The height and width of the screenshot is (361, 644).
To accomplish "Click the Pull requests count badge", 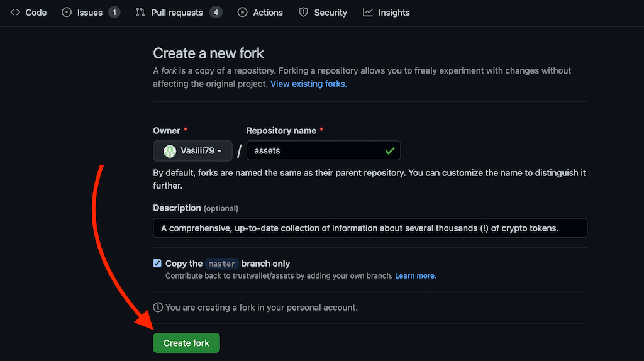I will 216,13.
